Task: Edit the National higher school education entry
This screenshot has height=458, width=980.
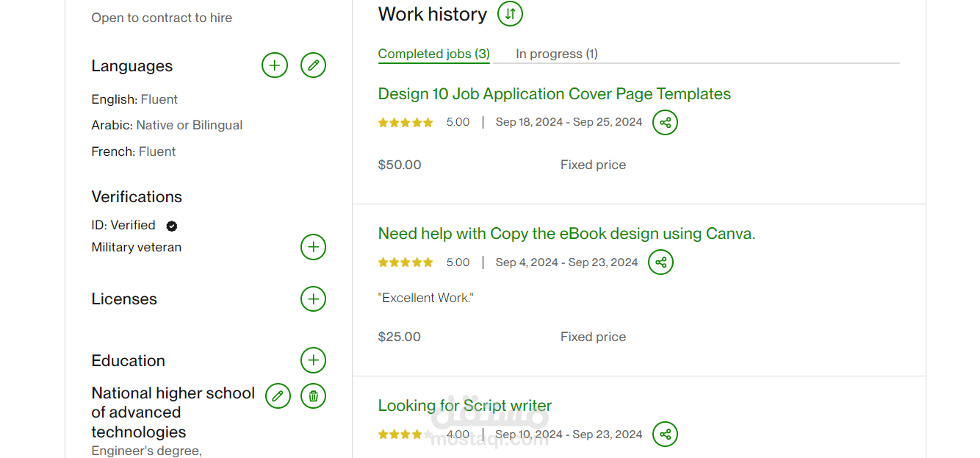Action: pos(278,396)
